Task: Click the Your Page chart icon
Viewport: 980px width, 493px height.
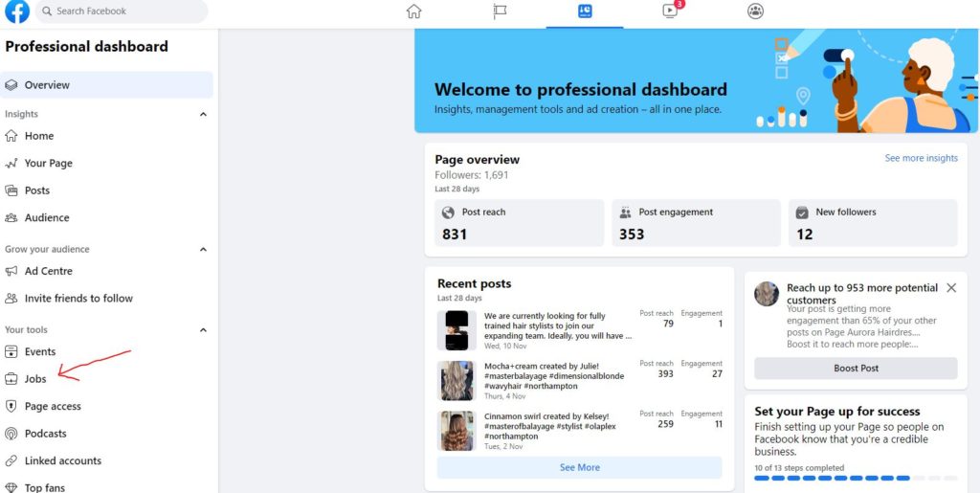Action: coord(11,163)
